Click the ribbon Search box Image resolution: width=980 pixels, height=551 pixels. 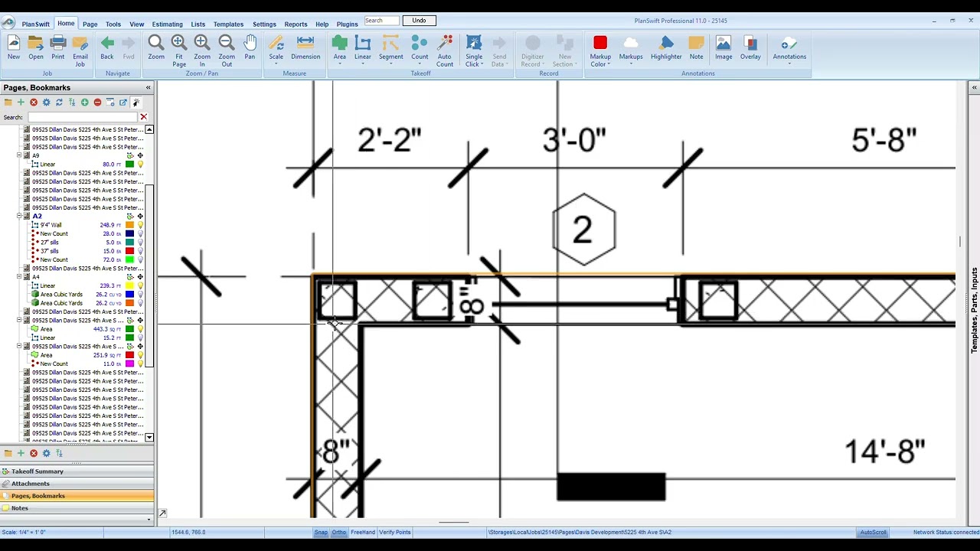tap(381, 21)
